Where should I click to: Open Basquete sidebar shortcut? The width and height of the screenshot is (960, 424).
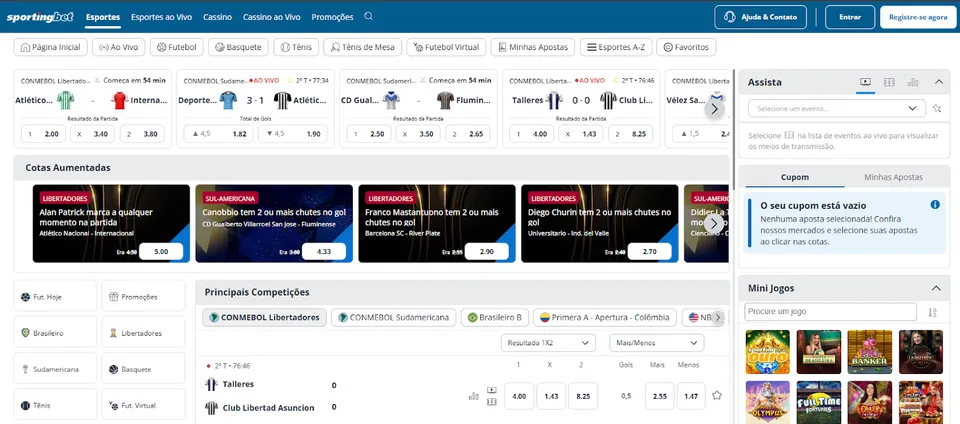[x=143, y=369]
